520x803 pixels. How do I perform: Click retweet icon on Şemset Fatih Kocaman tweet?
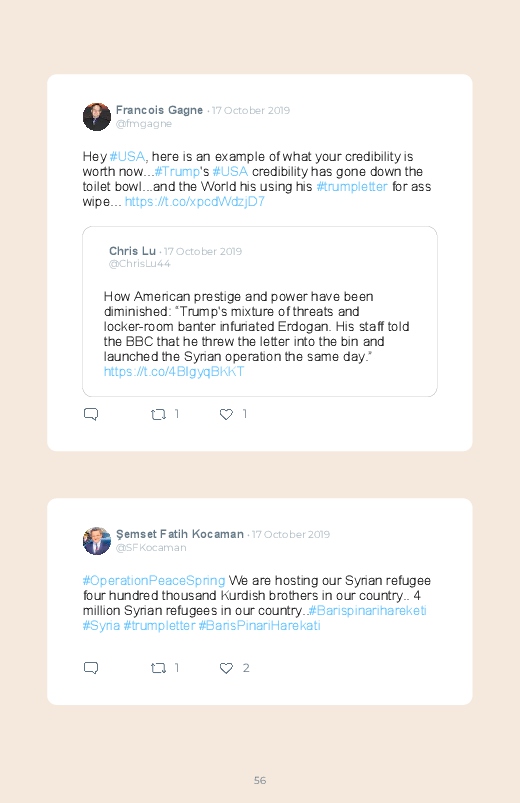pyautogui.click(x=158, y=668)
